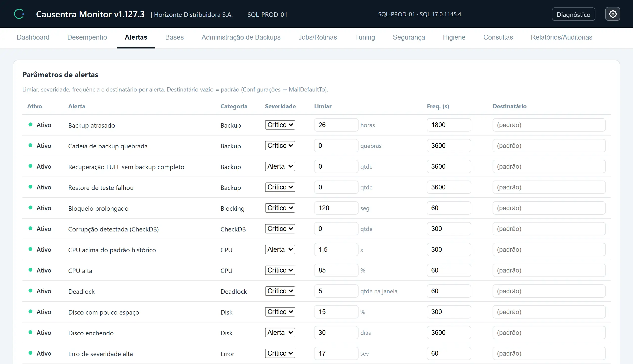Viewport: 633px width, 364px height.
Task: Open severity dropdown for Disco com pouco espaço
Action: pyautogui.click(x=280, y=312)
